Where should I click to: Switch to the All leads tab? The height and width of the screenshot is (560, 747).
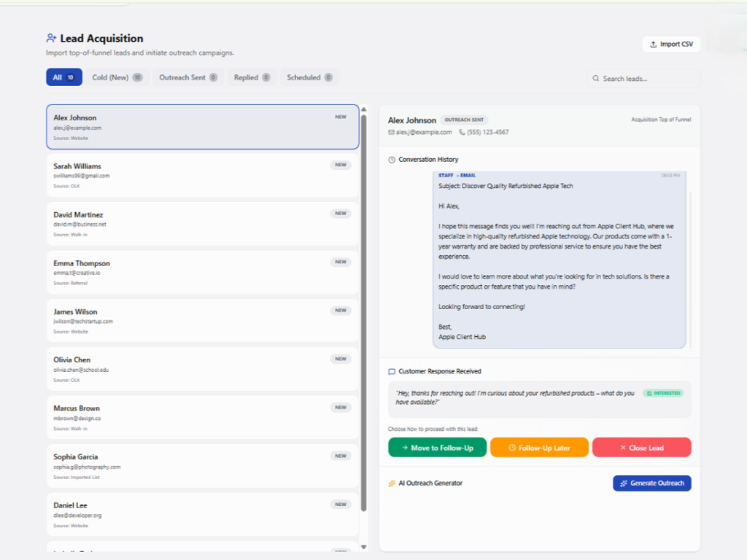[63, 77]
